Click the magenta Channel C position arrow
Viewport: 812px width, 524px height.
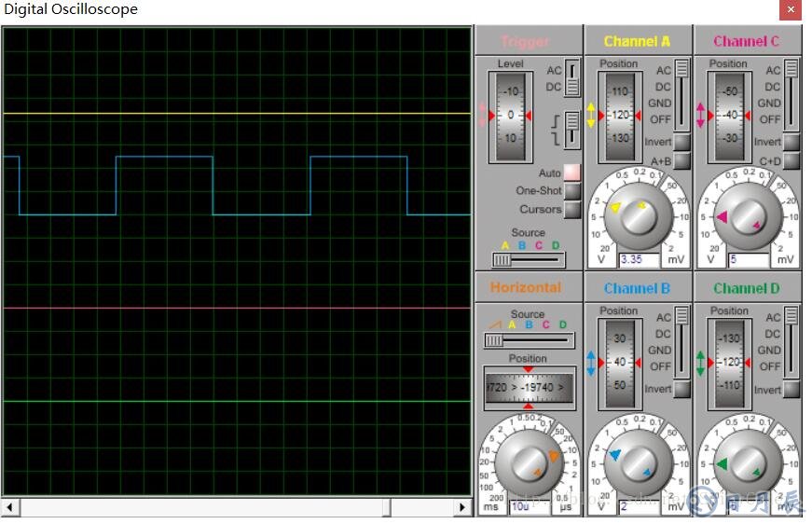[x=700, y=115]
